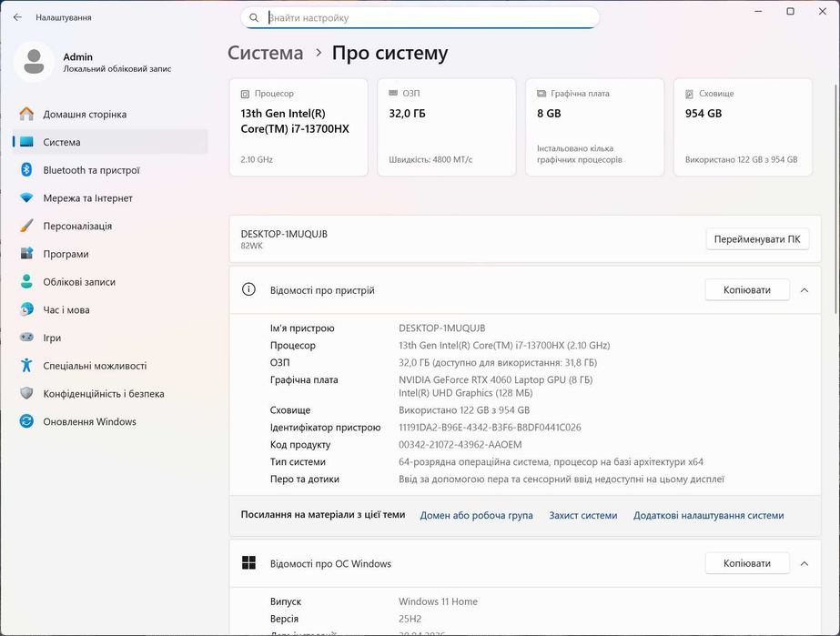
Task: Select Програми in the sidebar
Action: 110,254
